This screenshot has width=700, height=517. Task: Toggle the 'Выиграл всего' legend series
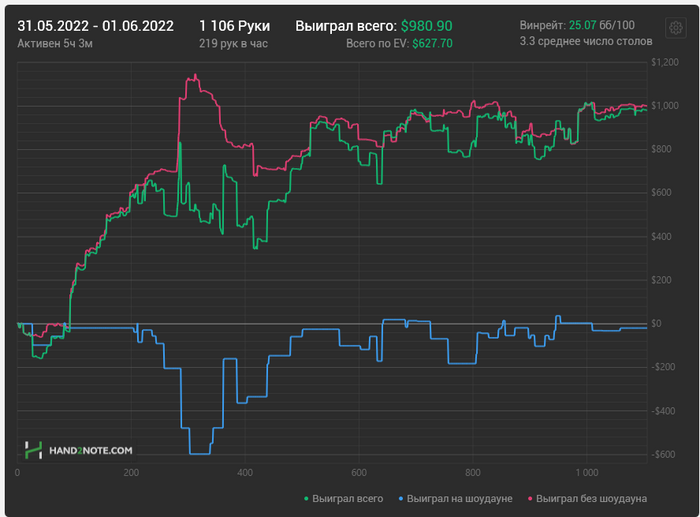(342, 497)
